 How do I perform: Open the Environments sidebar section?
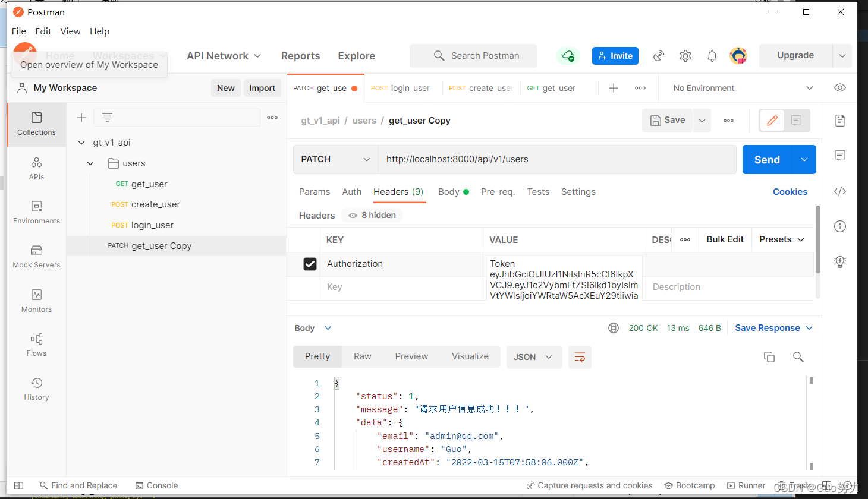(x=36, y=213)
